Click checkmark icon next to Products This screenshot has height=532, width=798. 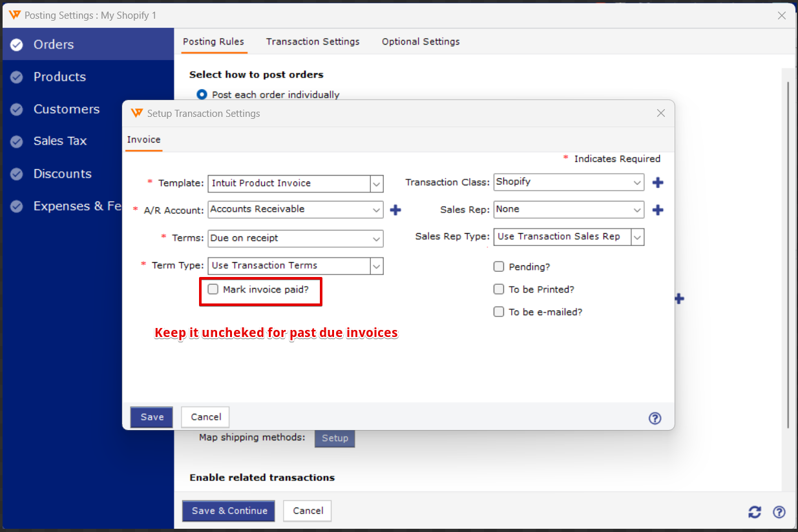click(17, 77)
